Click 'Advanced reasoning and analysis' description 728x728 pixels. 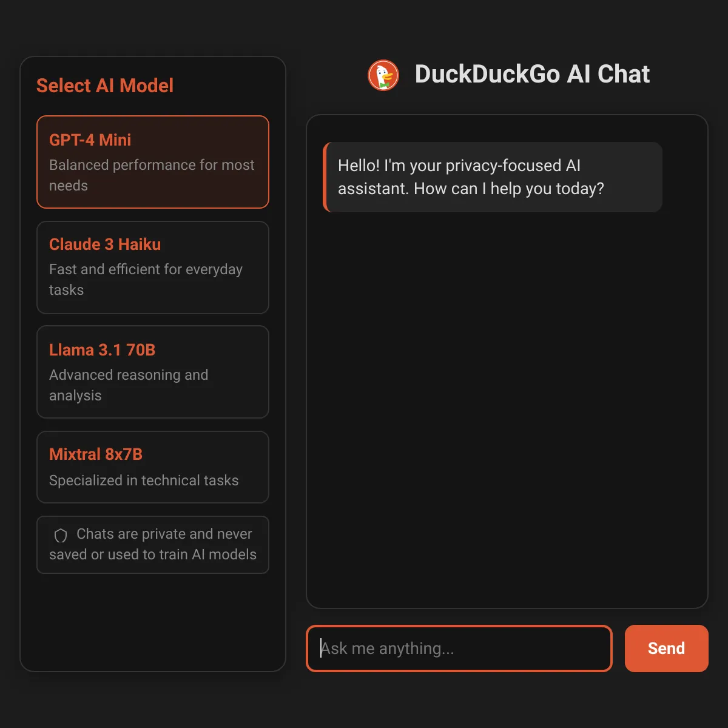[x=129, y=385]
